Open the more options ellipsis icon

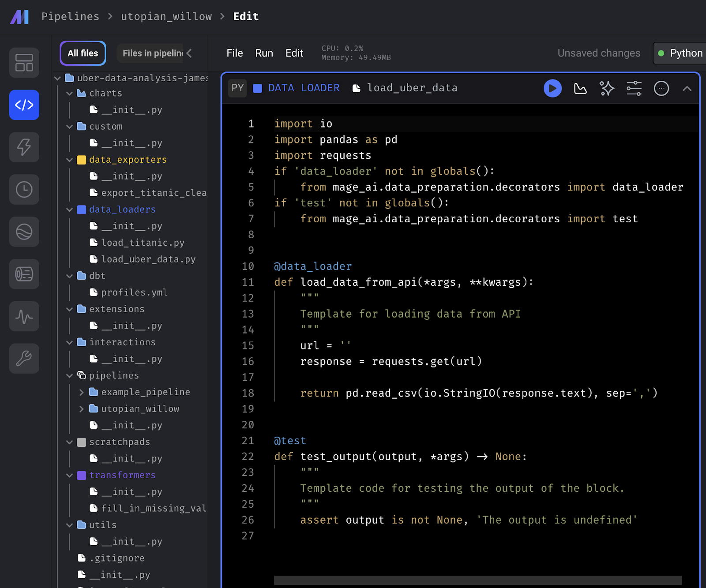(x=661, y=88)
